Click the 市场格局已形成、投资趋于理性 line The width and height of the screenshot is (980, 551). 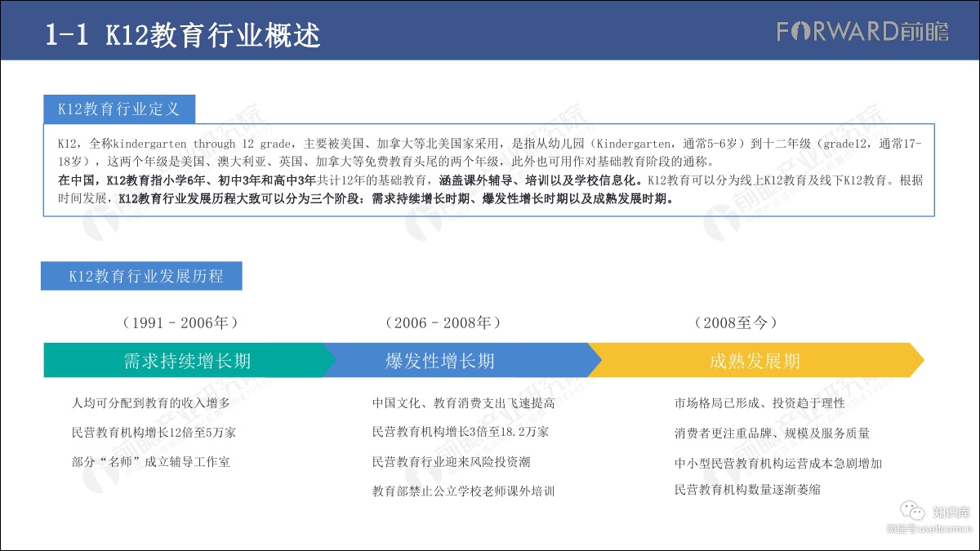[x=759, y=403]
